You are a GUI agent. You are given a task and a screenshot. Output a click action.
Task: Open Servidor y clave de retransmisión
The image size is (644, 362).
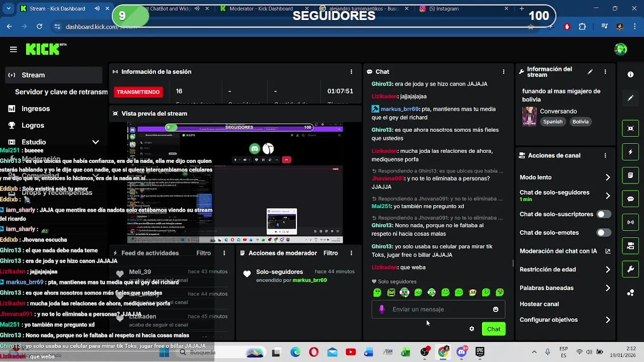click(61, 92)
